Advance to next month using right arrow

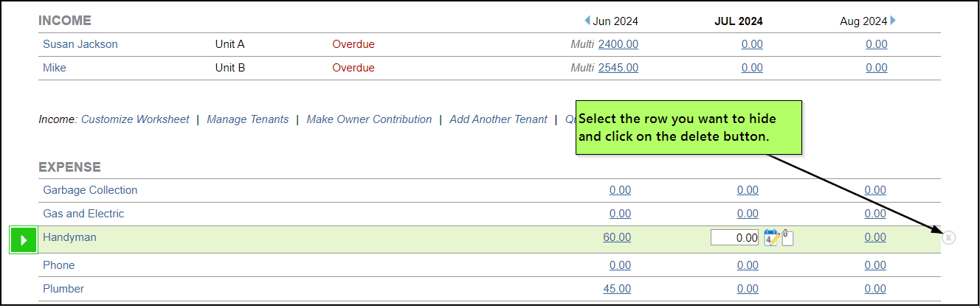[893, 21]
